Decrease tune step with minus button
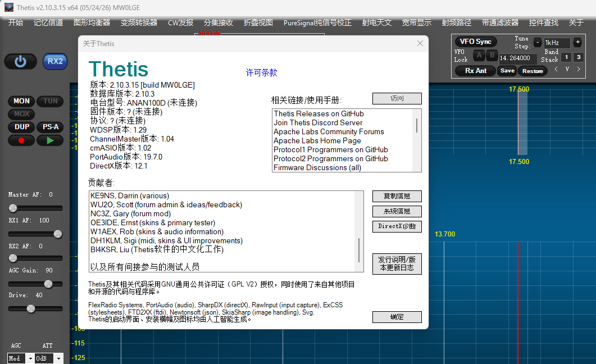The image size is (596, 364). 537,42
